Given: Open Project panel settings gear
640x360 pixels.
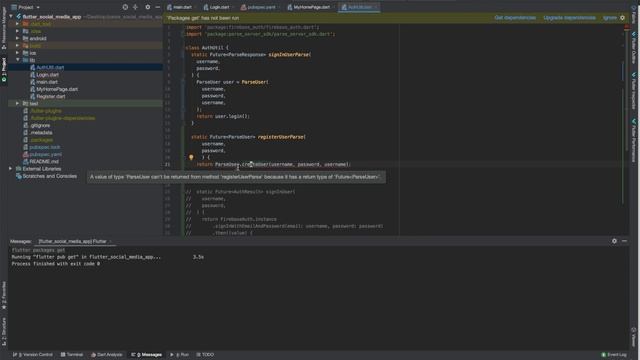Looking at the screenshot, I should tap(148, 7).
